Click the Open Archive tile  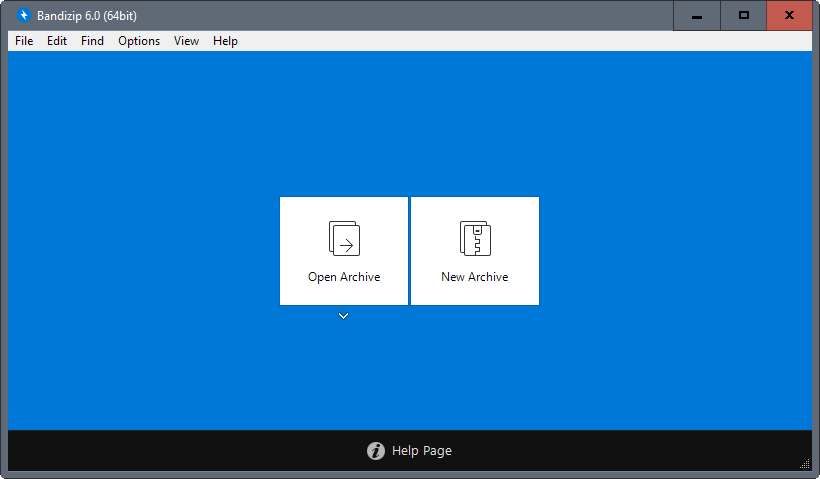point(344,251)
